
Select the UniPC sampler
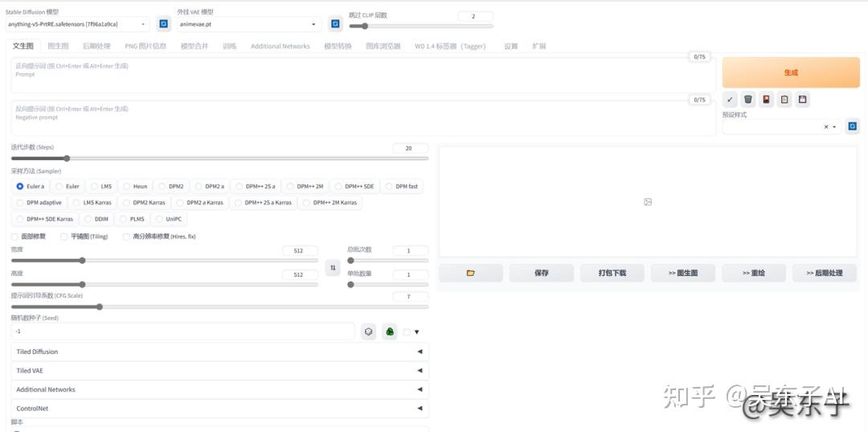(169, 219)
